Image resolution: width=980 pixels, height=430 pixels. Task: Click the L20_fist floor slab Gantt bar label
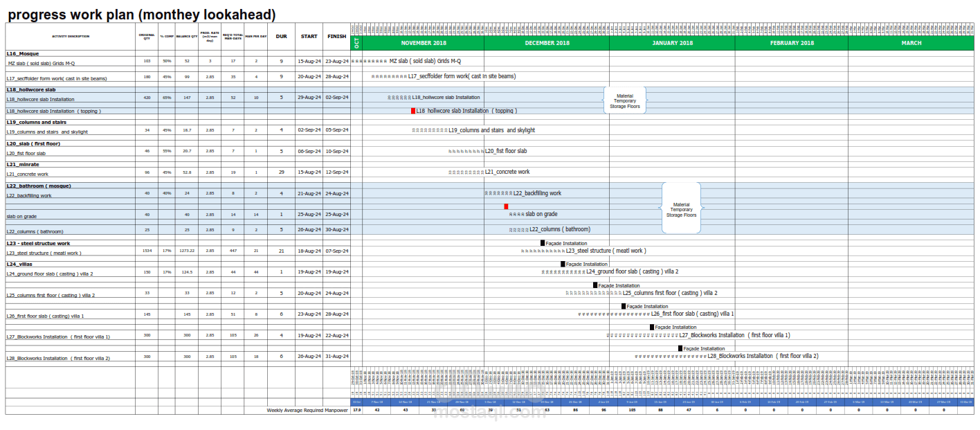506,151
